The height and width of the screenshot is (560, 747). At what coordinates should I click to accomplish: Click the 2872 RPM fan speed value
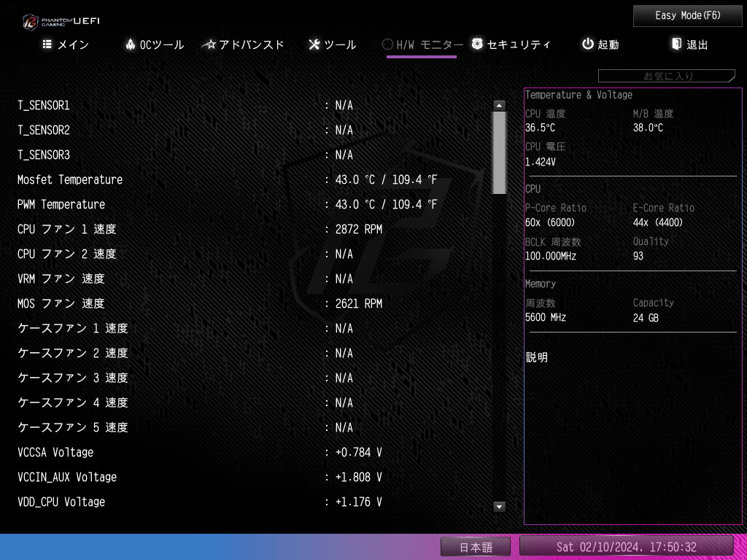pos(359,229)
